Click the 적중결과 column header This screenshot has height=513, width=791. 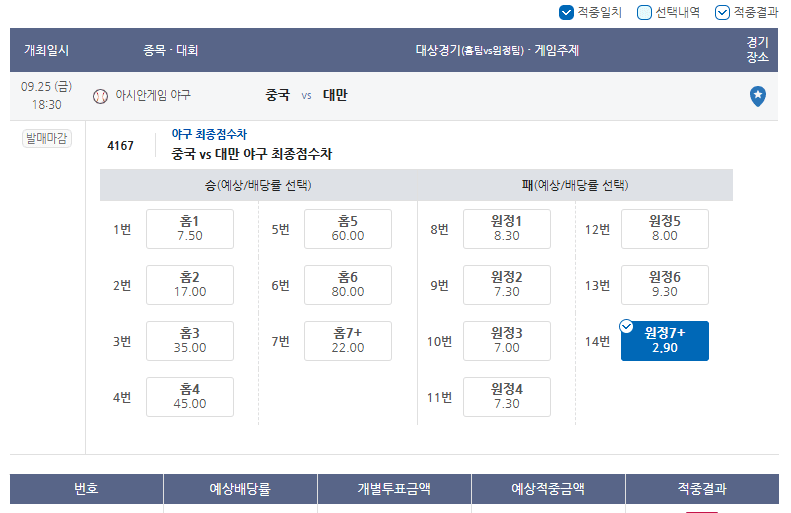(702, 488)
